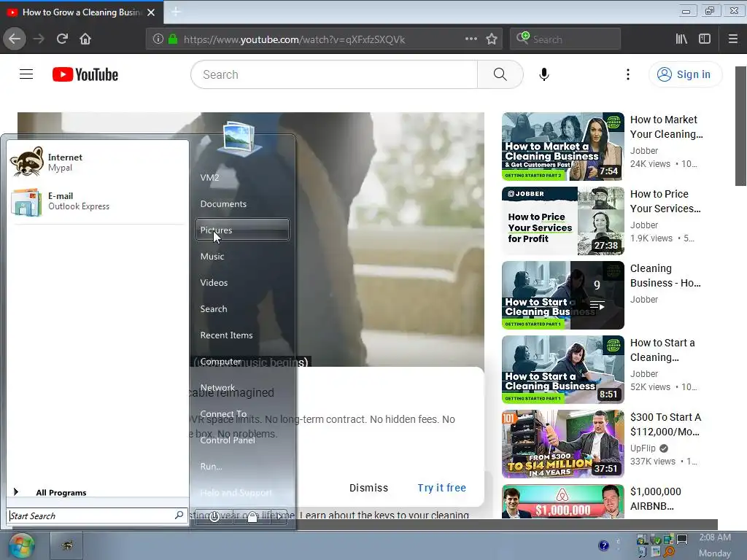Open the browser Library icon

[x=681, y=39]
